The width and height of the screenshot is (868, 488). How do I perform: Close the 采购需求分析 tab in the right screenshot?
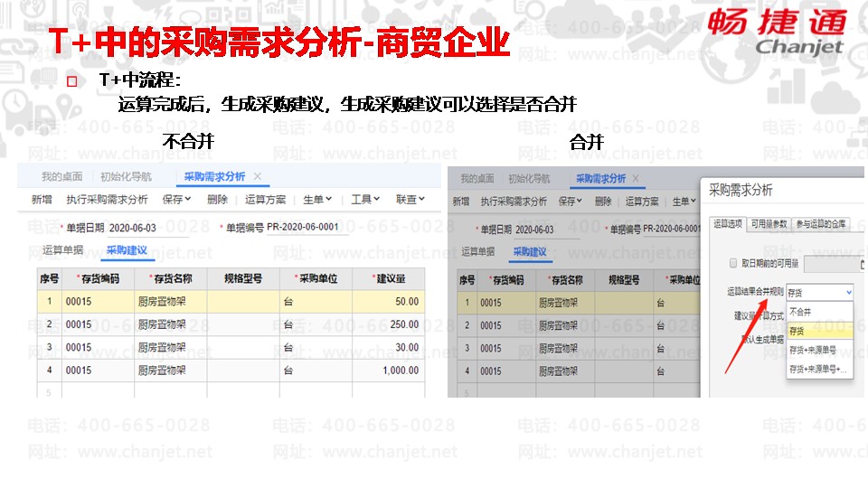click(x=636, y=178)
